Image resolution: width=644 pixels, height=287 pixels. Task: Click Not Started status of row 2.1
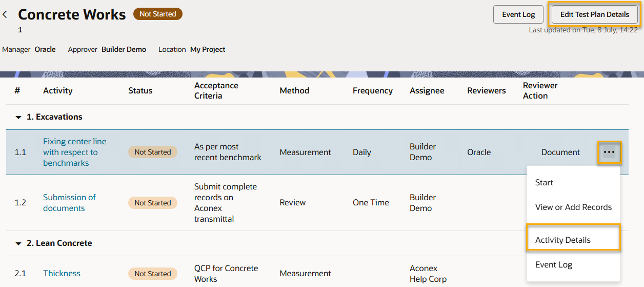pos(152,274)
